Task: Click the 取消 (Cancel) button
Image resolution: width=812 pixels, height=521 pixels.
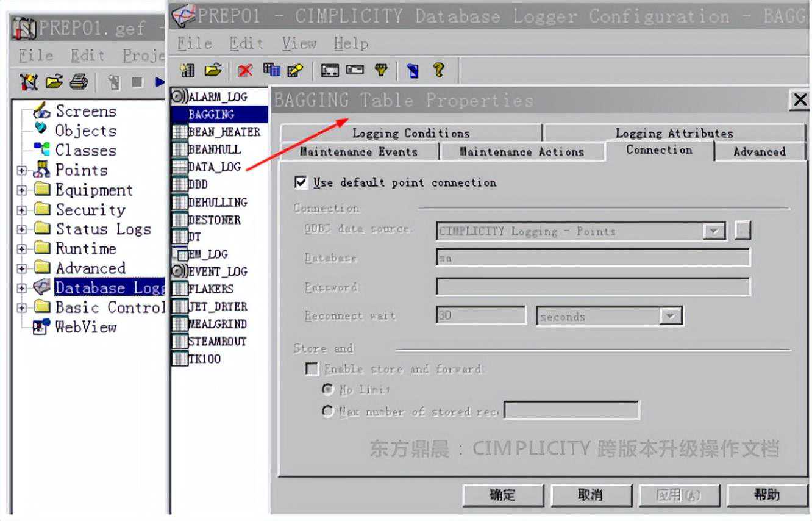Action: tap(590, 495)
